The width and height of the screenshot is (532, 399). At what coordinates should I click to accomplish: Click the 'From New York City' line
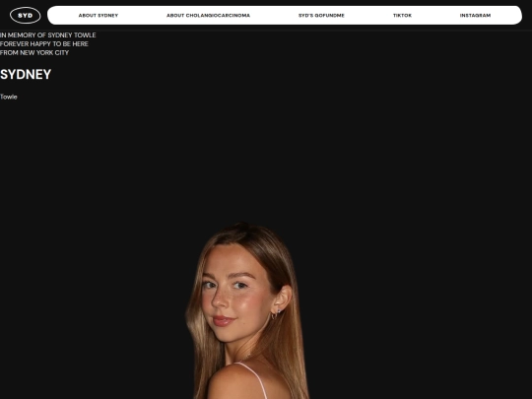[x=34, y=52]
